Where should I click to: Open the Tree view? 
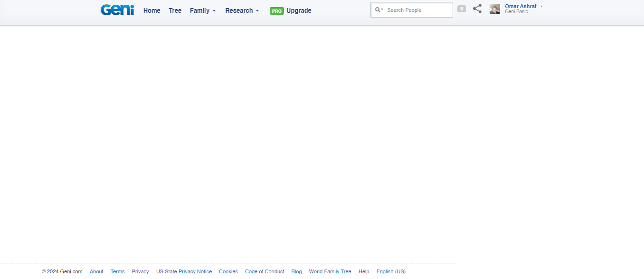[175, 10]
